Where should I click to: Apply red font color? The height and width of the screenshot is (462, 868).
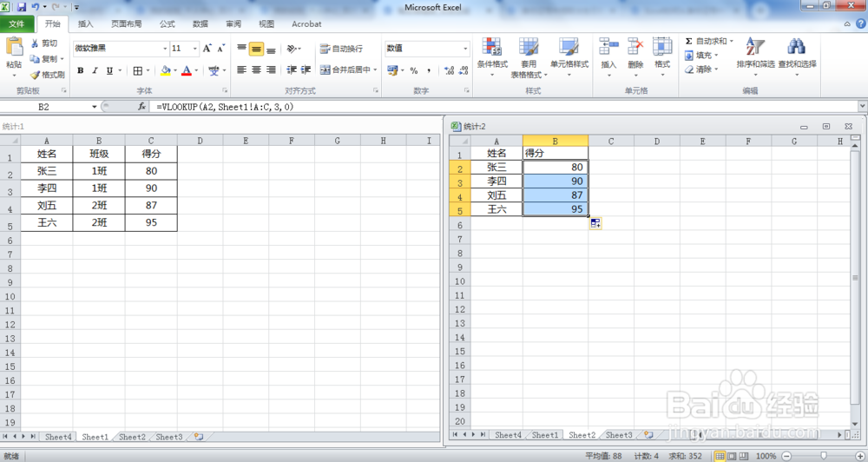click(x=187, y=70)
